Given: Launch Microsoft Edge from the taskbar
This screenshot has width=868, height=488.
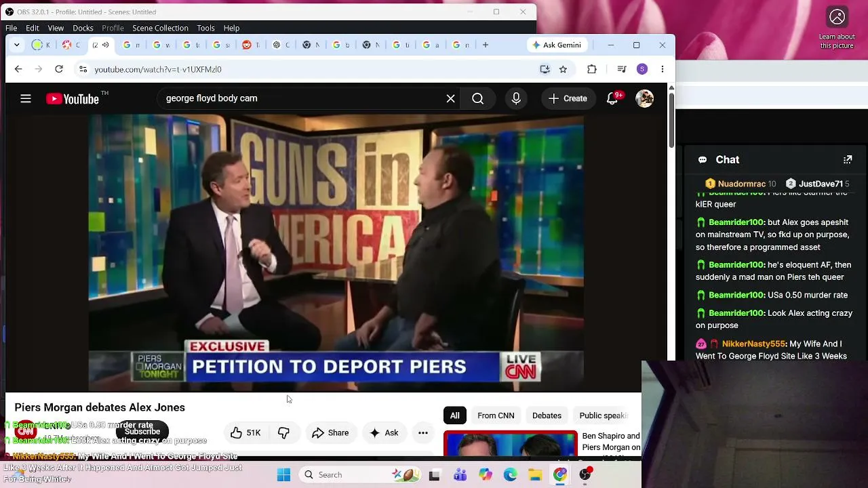Looking at the screenshot, I should [510, 475].
